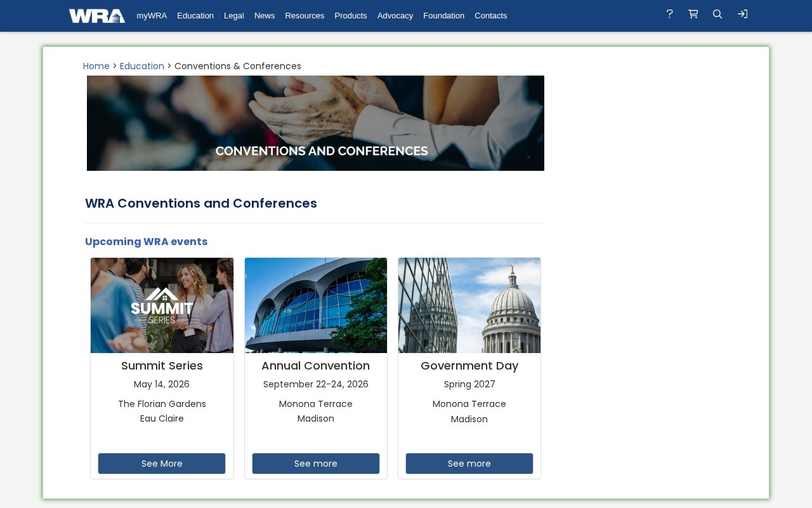Expand the Products menu

pyautogui.click(x=351, y=16)
